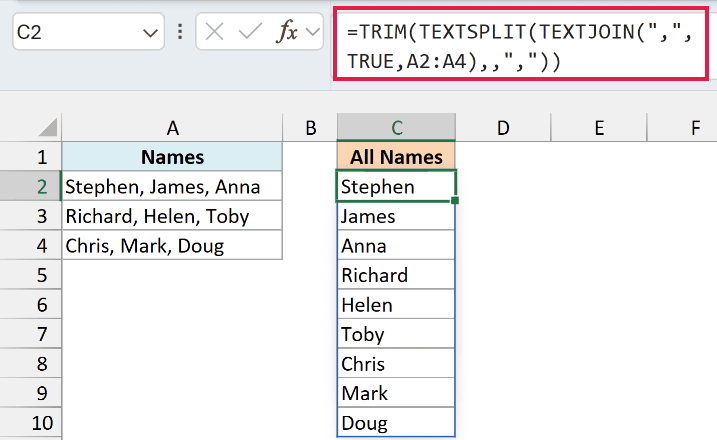Screen dimensions: 717x440
Task: Click the Names header cell
Action: point(172,157)
